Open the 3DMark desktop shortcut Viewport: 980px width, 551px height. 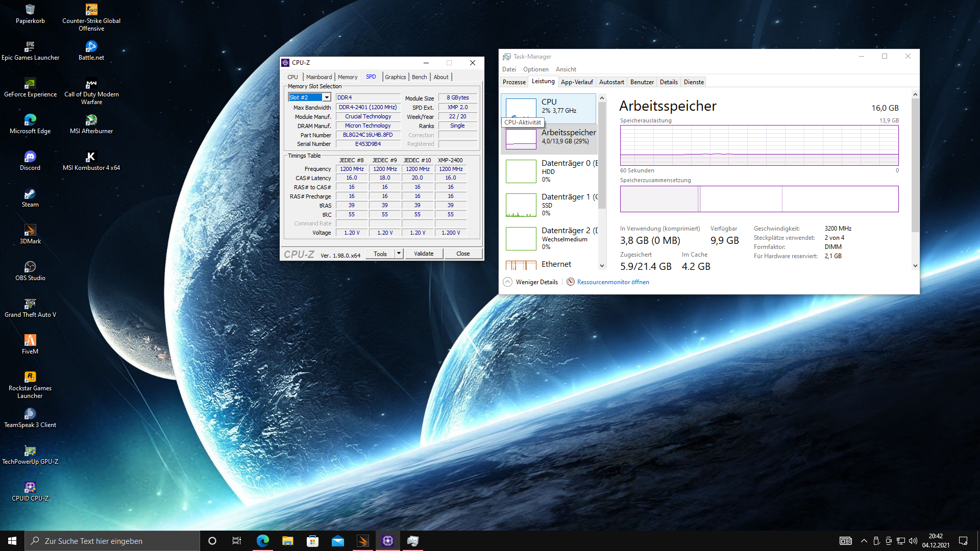(30, 231)
